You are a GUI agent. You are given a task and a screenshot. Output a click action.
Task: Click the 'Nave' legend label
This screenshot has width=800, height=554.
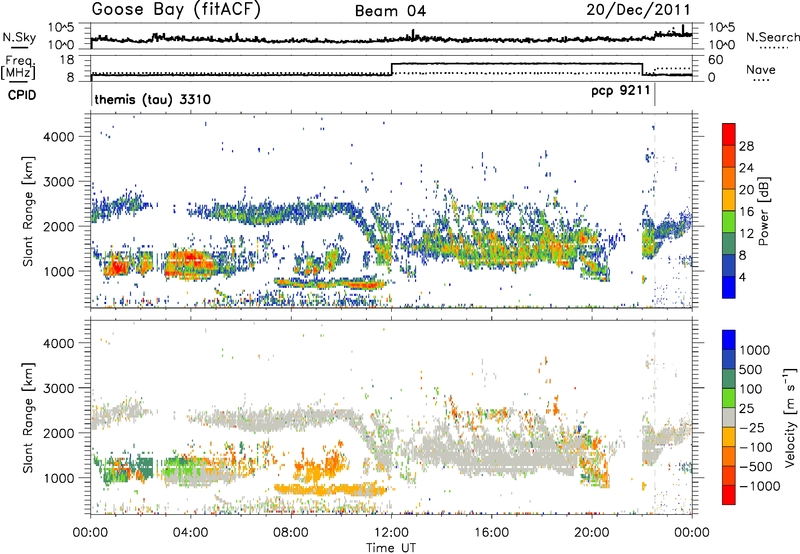pyautogui.click(x=761, y=69)
